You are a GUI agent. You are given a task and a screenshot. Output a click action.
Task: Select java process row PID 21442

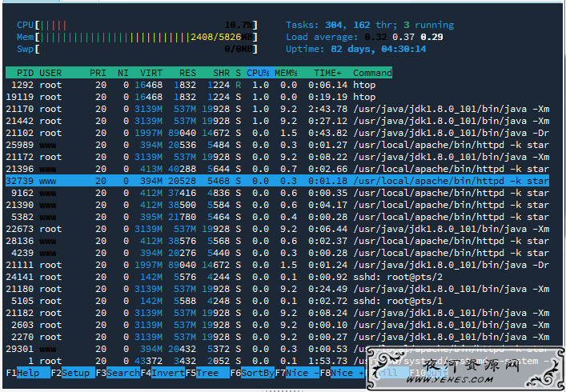click(x=277, y=121)
